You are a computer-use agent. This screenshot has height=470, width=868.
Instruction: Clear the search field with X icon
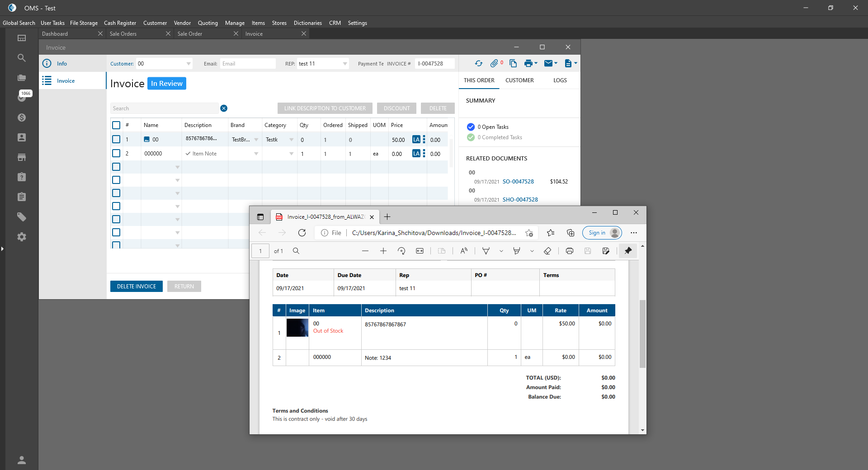coord(224,108)
